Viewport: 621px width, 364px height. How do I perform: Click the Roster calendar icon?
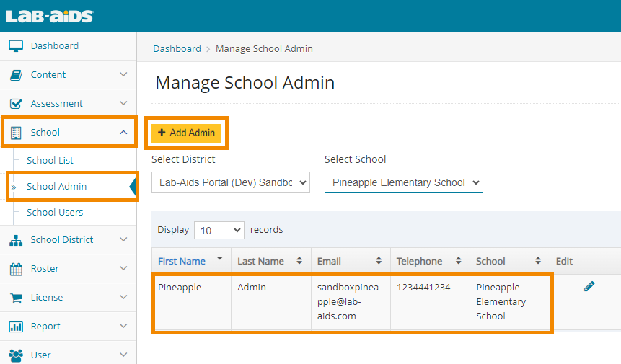pyautogui.click(x=16, y=269)
